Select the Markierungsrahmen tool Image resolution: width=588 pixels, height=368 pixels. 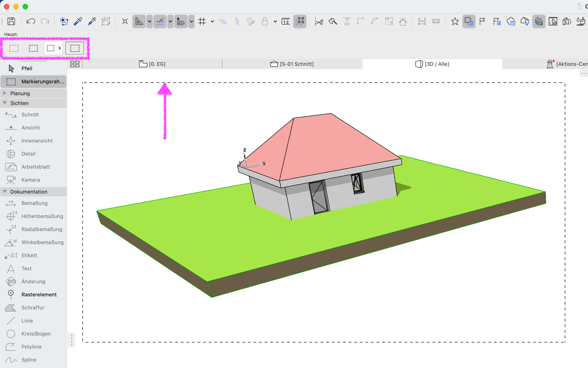click(33, 81)
